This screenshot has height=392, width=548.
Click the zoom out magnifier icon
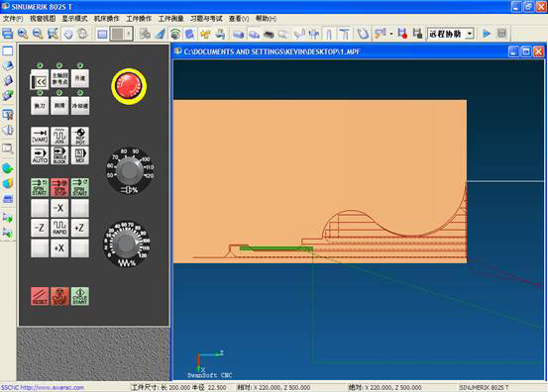tap(38, 34)
